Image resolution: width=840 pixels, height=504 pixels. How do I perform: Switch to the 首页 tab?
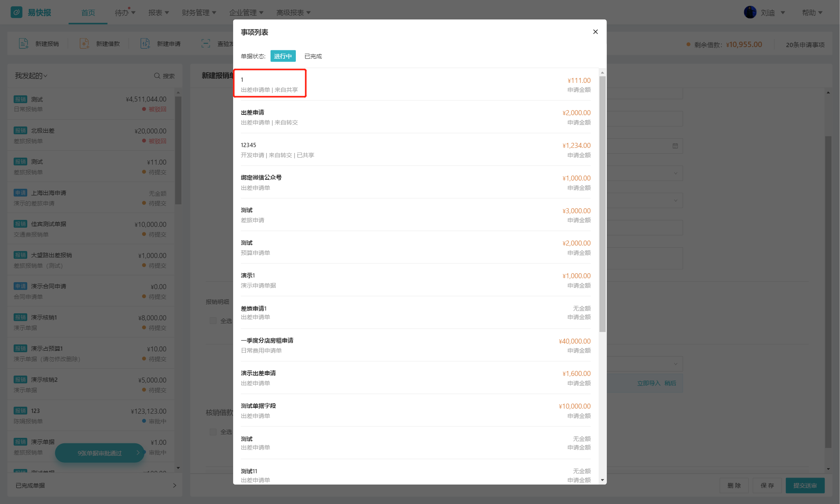point(88,13)
